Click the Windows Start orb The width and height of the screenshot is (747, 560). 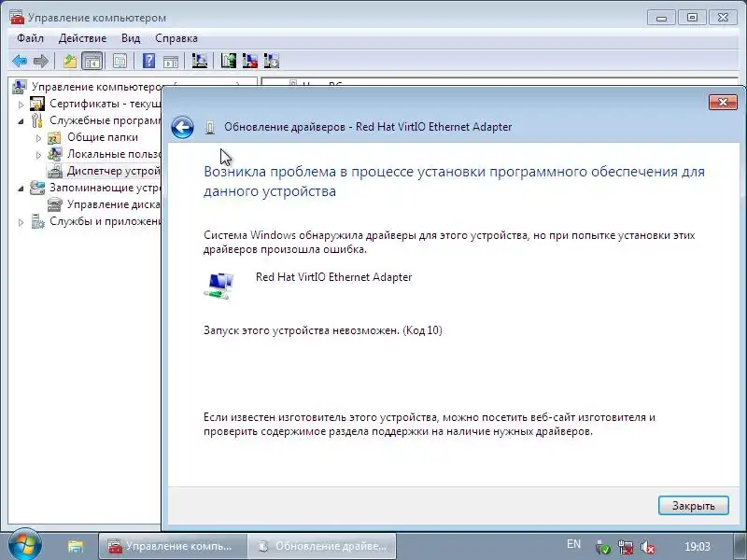24,545
